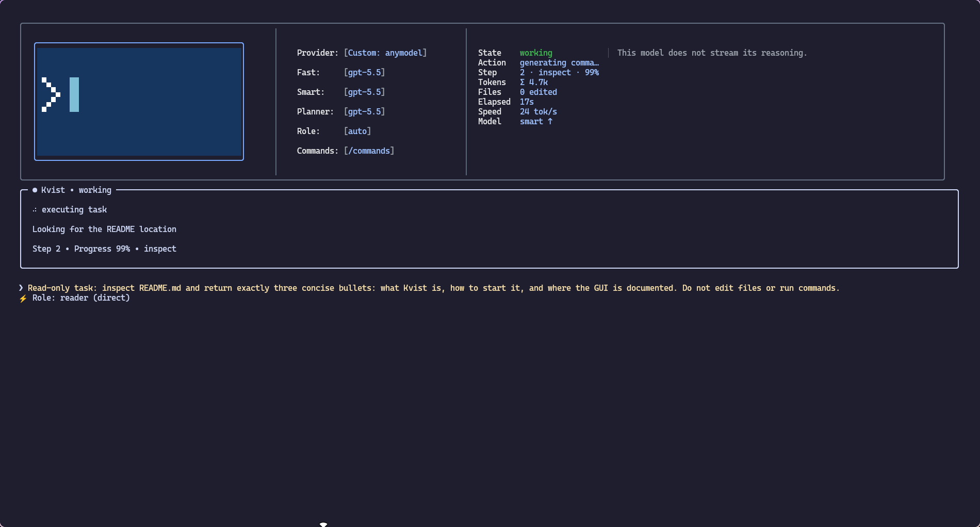
Task: Click the terminal prompt logo thumbnail
Action: (139, 102)
